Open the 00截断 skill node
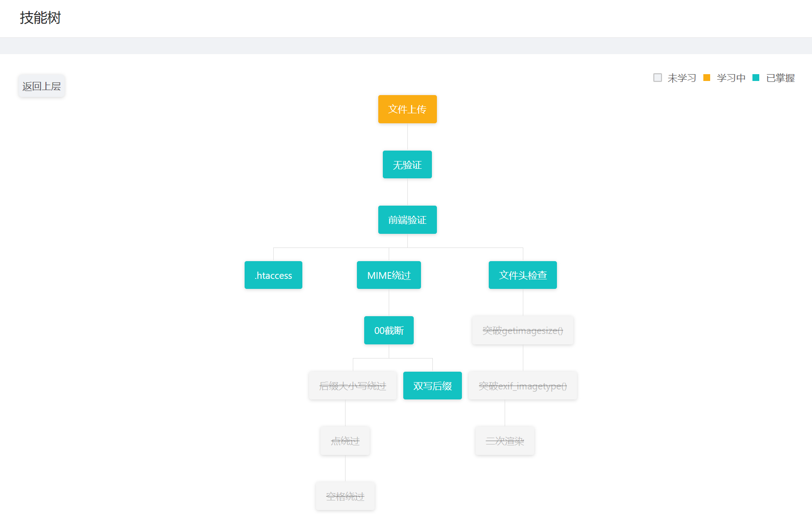812x530 pixels. [389, 330]
